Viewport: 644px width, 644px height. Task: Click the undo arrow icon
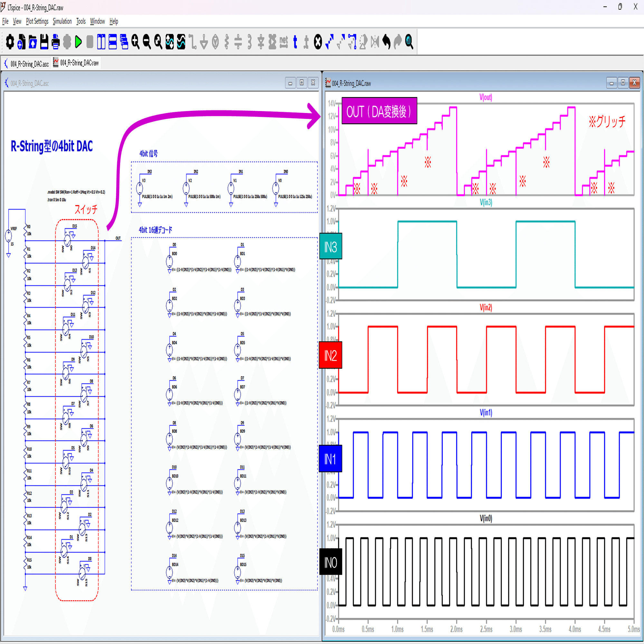386,42
